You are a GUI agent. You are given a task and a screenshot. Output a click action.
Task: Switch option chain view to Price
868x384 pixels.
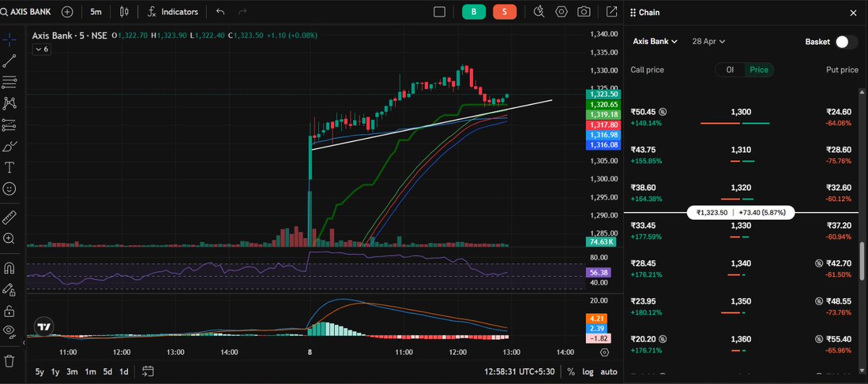point(759,69)
